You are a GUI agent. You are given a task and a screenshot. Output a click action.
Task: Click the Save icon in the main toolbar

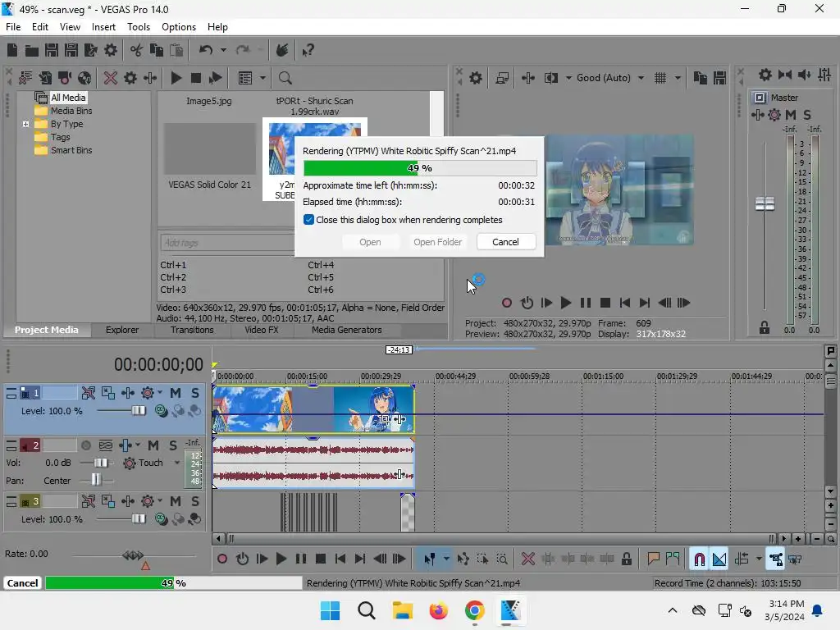(52, 50)
